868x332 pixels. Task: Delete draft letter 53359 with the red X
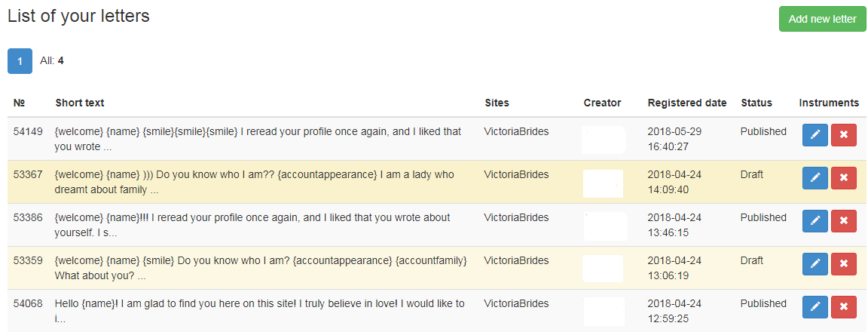tap(844, 264)
